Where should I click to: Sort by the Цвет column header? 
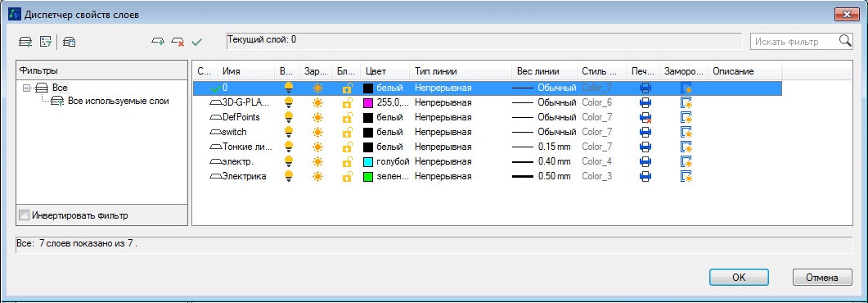click(x=385, y=71)
